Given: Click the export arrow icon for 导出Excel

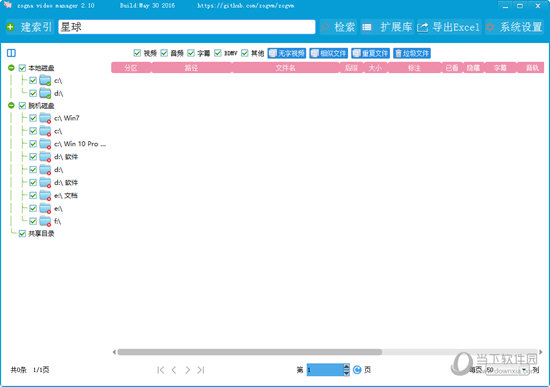Looking at the screenshot, I should coord(422,27).
